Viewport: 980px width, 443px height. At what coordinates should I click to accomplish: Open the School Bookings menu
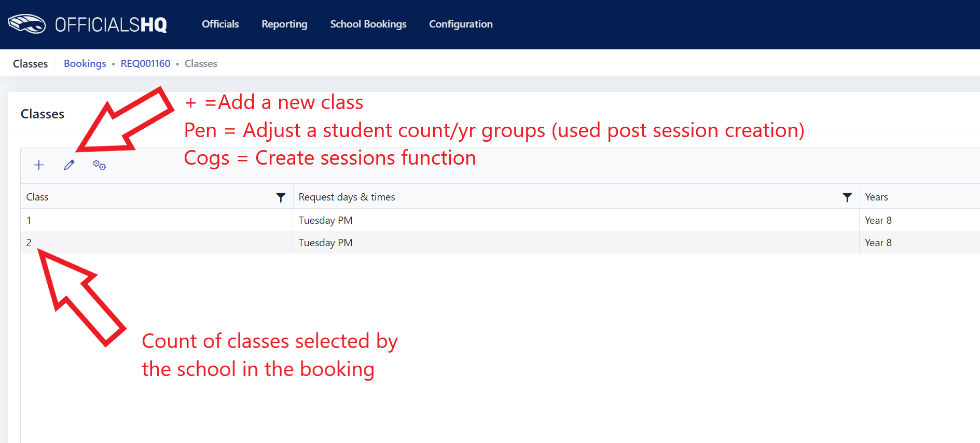tap(368, 24)
